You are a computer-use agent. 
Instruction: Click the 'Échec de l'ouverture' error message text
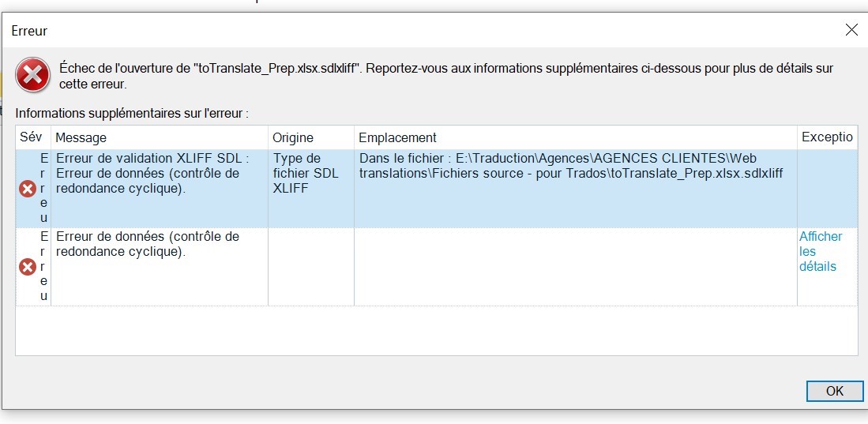click(446, 77)
